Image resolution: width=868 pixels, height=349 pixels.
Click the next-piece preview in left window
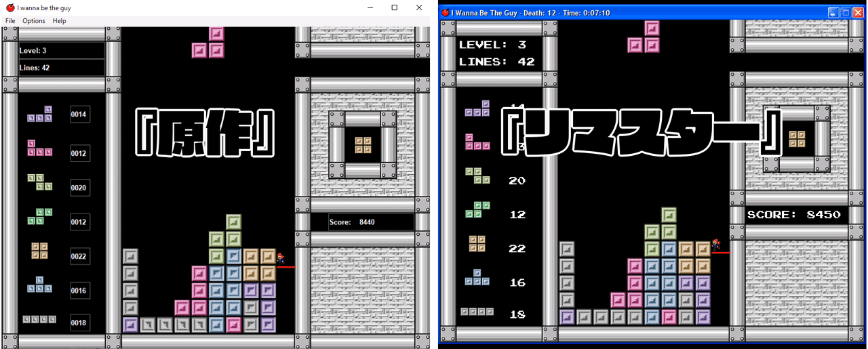pyautogui.click(x=363, y=145)
